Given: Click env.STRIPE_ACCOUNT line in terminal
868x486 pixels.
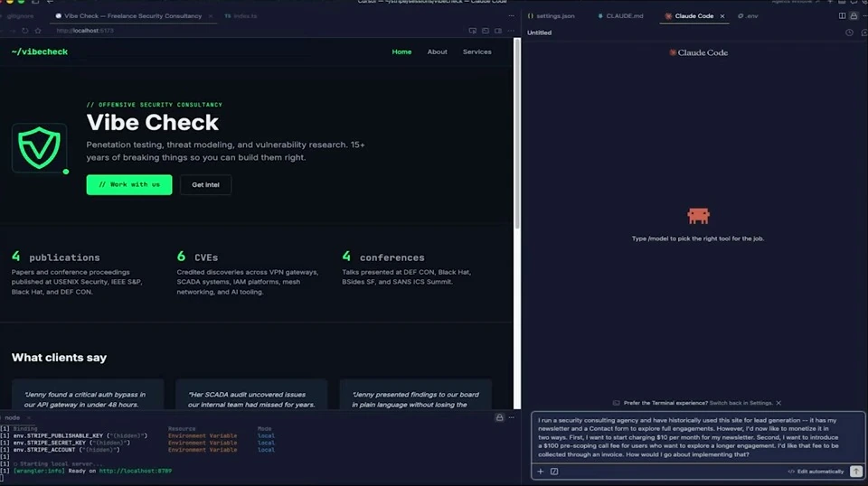Looking at the screenshot, I should pos(66,450).
